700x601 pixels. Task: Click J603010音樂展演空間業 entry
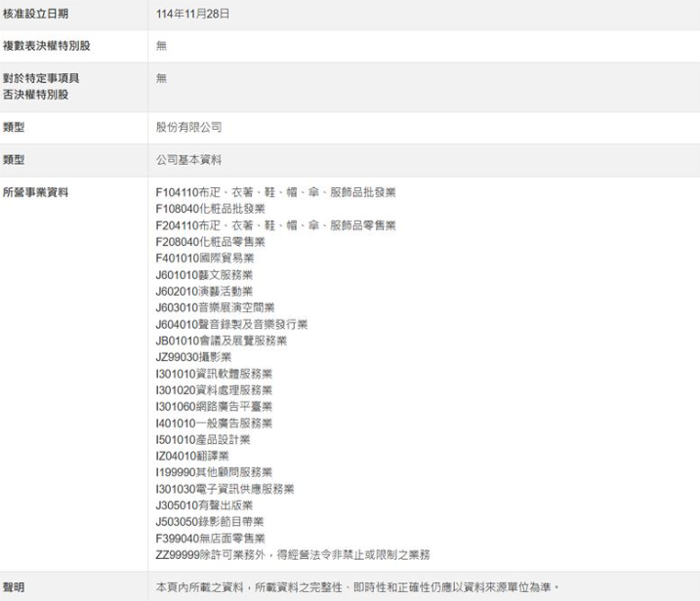pos(215,308)
